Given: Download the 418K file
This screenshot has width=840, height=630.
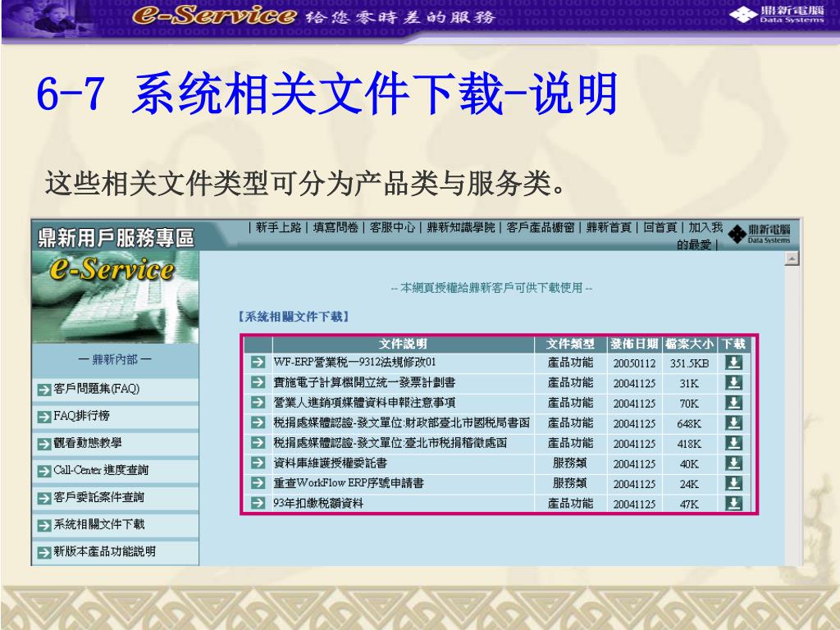Looking at the screenshot, I should point(733,443).
